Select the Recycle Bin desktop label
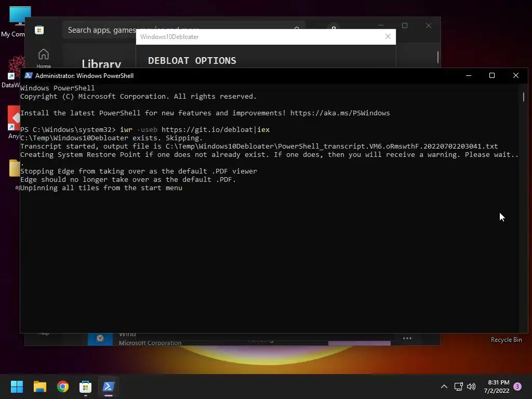532x399 pixels. [x=506, y=340]
